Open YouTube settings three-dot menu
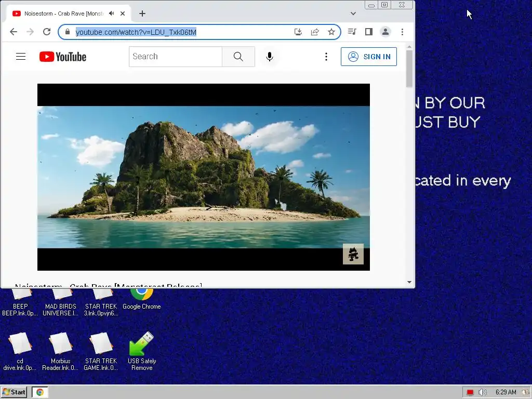This screenshot has width=532, height=399. 326,57
